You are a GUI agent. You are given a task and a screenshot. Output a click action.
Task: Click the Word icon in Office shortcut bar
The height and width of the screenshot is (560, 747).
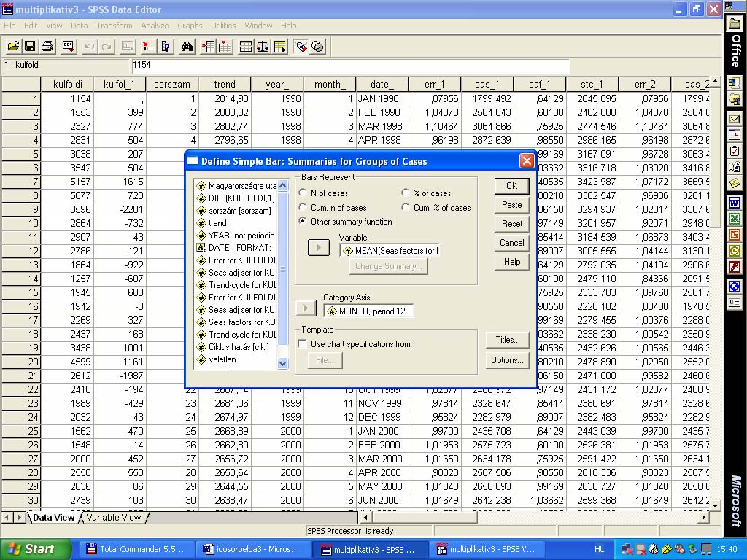(735, 203)
